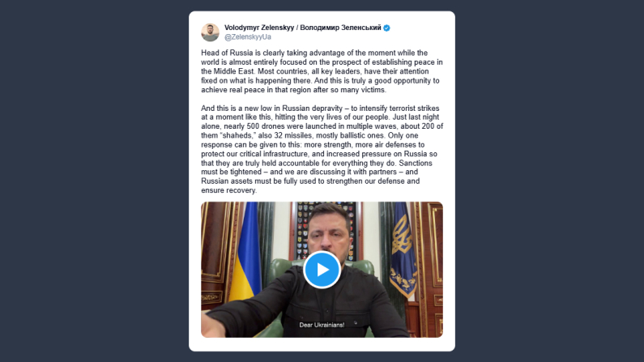This screenshot has height=362, width=644.
Task: Click the presidential standard with golden trident
Action: pos(403,249)
